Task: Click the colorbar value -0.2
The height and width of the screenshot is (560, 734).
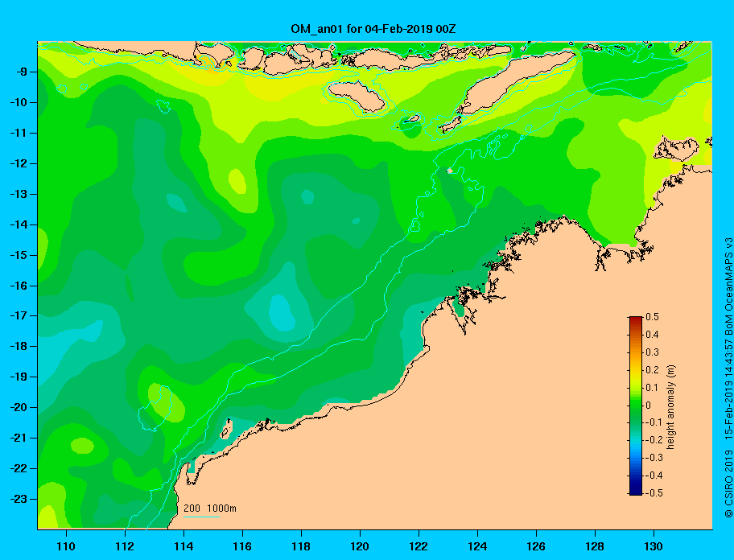Action: (654, 440)
